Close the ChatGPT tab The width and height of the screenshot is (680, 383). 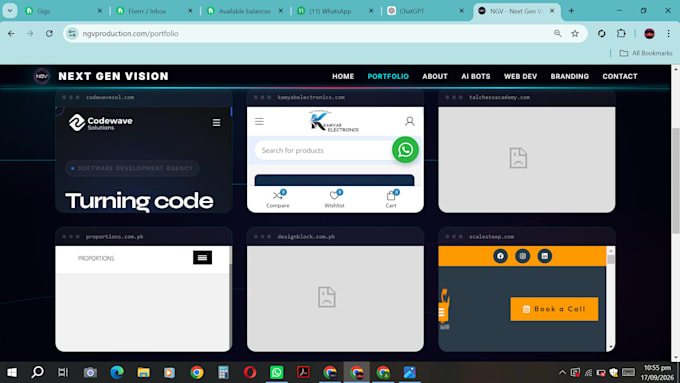[461, 11]
